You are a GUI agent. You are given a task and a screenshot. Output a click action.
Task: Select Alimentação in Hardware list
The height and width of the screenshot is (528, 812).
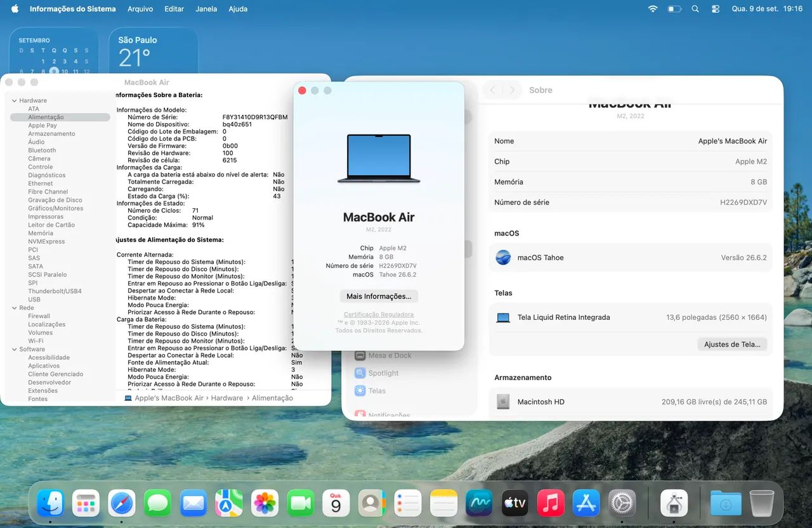60,117
